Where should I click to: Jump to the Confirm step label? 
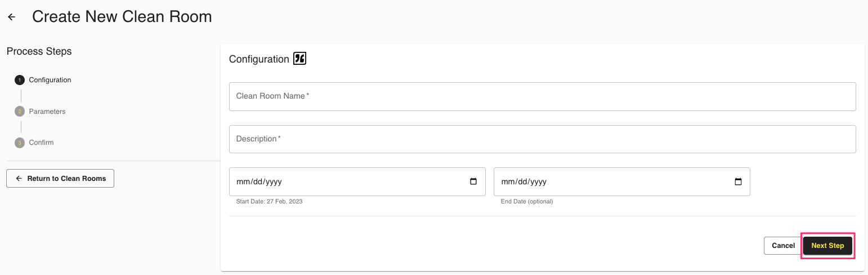point(42,143)
